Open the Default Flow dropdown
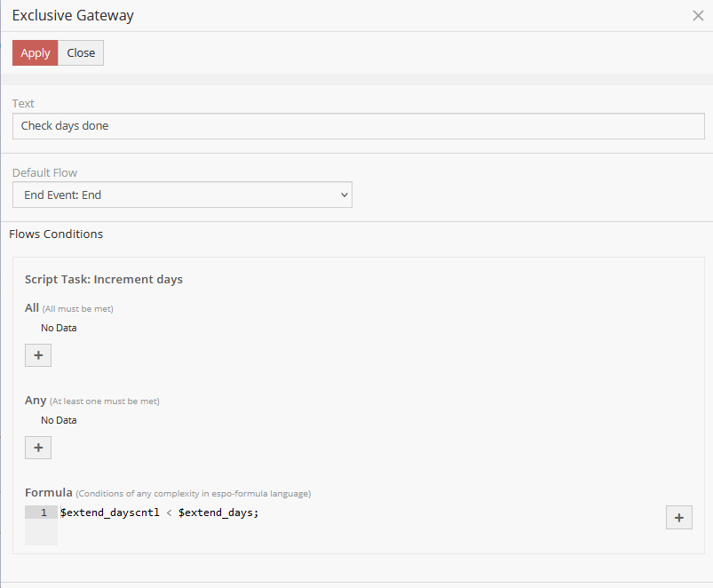 (x=182, y=195)
